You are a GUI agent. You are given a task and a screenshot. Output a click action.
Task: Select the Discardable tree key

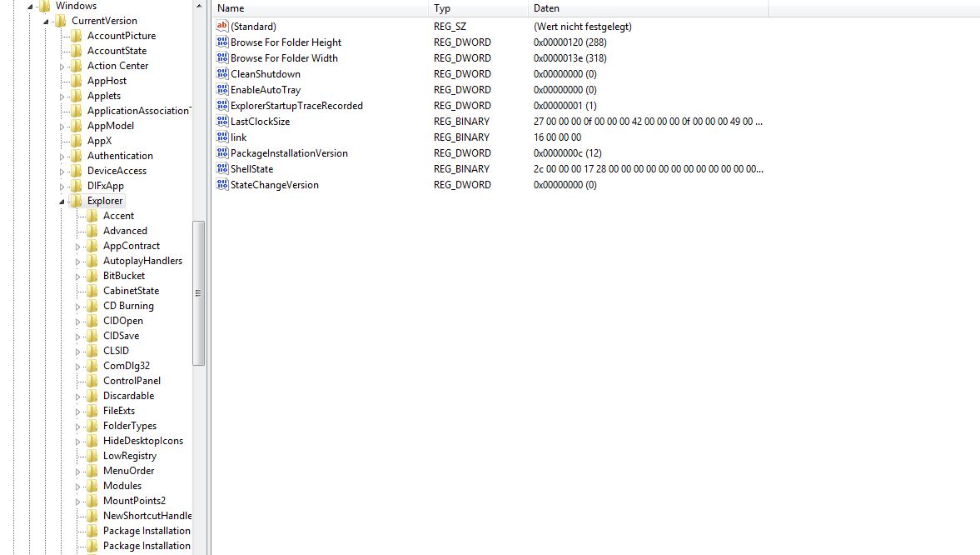129,396
